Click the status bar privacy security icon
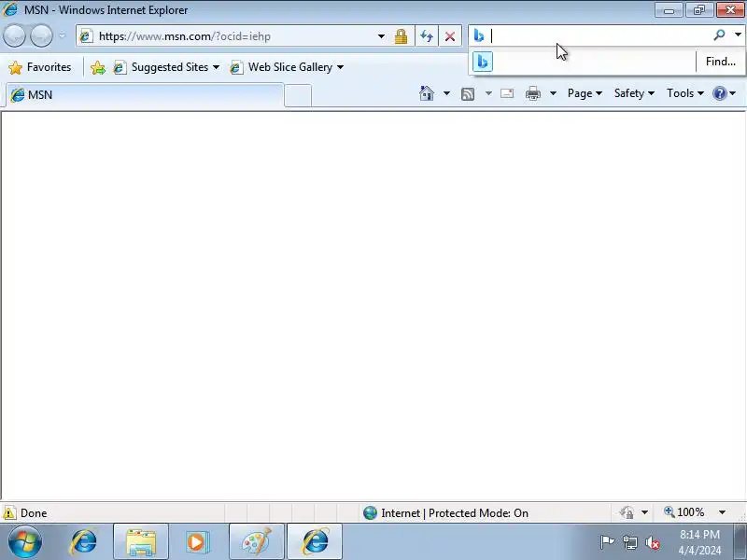The height and width of the screenshot is (560, 747). coord(627,512)
